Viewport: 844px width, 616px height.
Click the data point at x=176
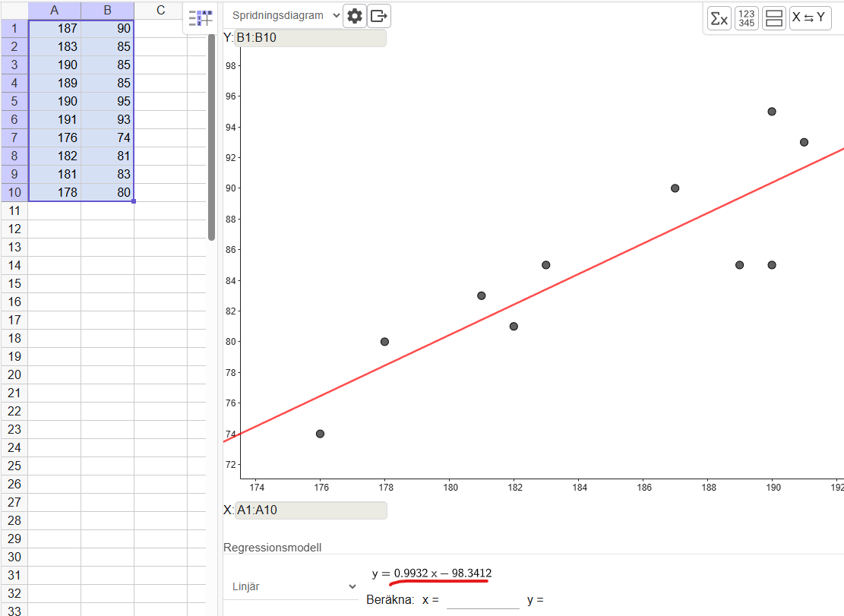(x=320, y=434)
